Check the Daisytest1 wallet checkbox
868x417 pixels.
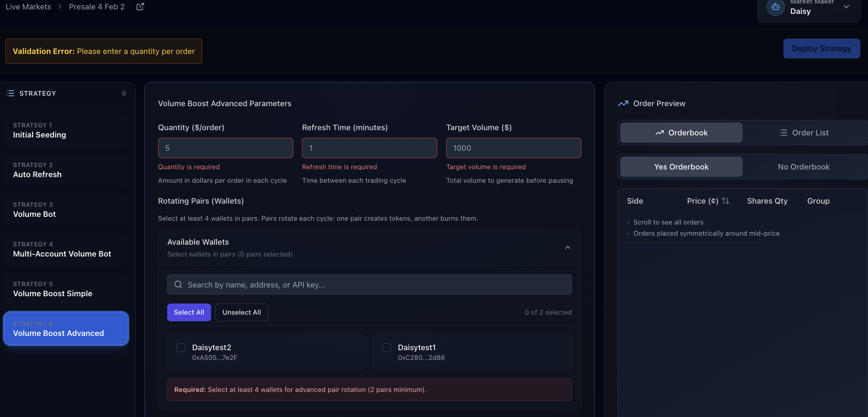(387, 347)
